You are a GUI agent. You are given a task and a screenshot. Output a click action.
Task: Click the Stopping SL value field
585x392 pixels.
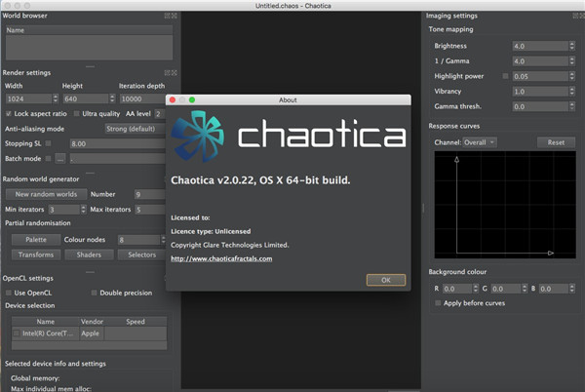pyautogui.click(x=118, y=143)
